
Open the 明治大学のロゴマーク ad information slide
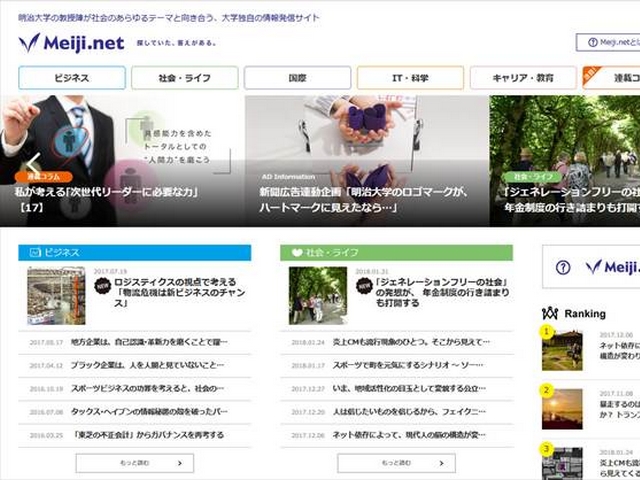click(x=367, y=161)
